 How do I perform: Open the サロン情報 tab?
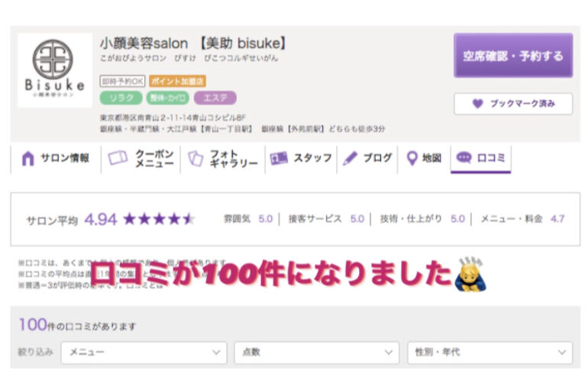[56, 159]
